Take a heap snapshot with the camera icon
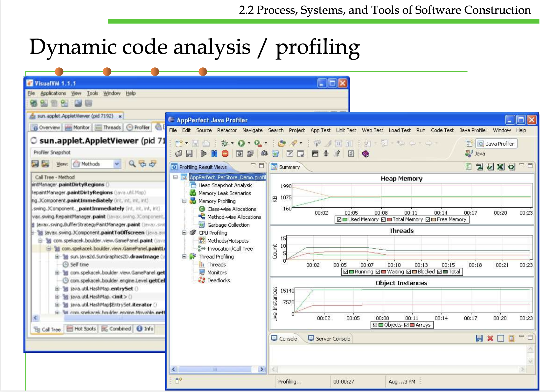Viewport: 555px width, 392px height. coord(264,154)
